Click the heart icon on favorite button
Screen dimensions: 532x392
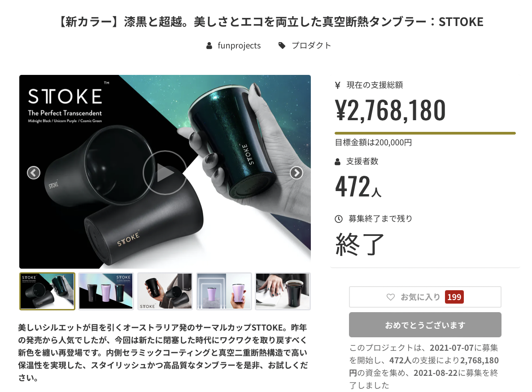point(391,297)
